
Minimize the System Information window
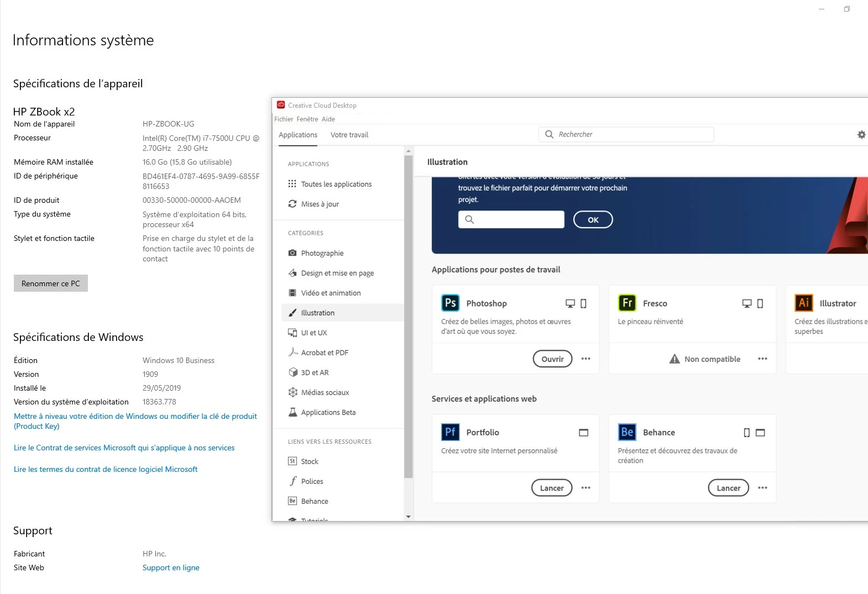(822, 9)
